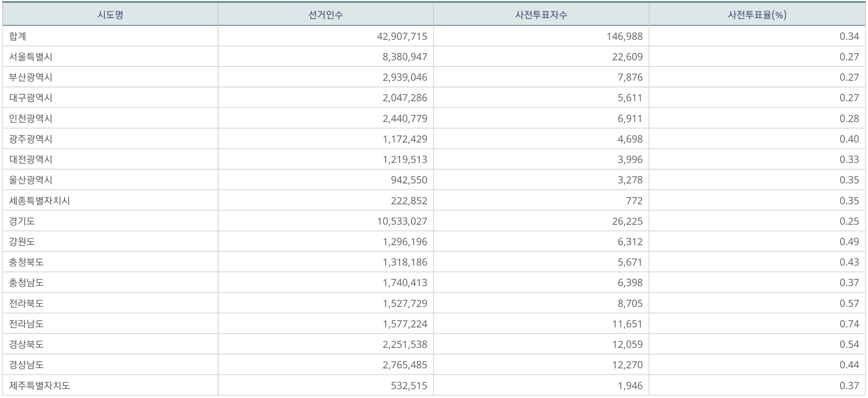The image size is (868, 398).
Task: Click the 사전투표율(%) column header
Action: coord(757,15)
